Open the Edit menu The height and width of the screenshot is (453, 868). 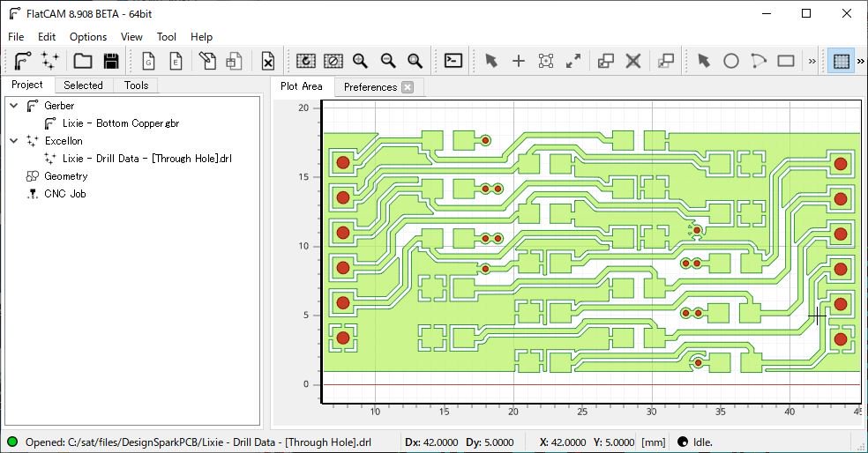coord(47,37)
